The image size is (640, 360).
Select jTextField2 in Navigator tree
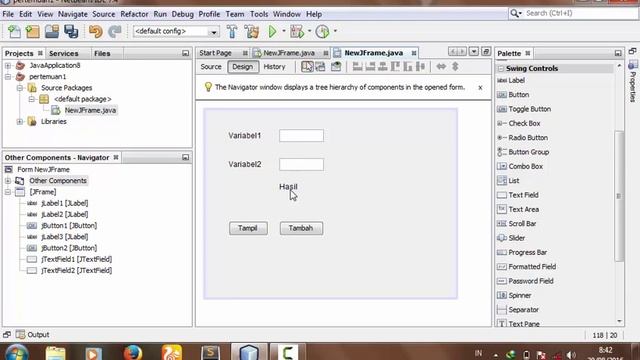76,270
